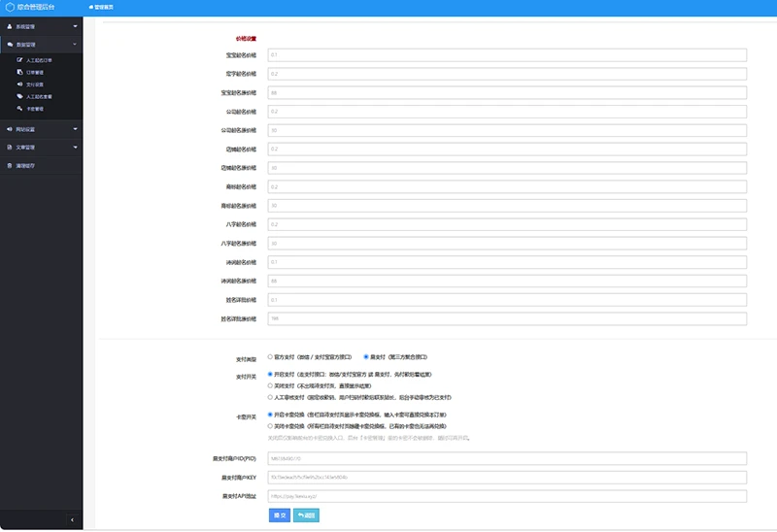Click the hexagon logo of 综合管理后台
Image resolution: width=777 pixels, height=532 pixels.
pyautogui.click(x=10, y=7)
